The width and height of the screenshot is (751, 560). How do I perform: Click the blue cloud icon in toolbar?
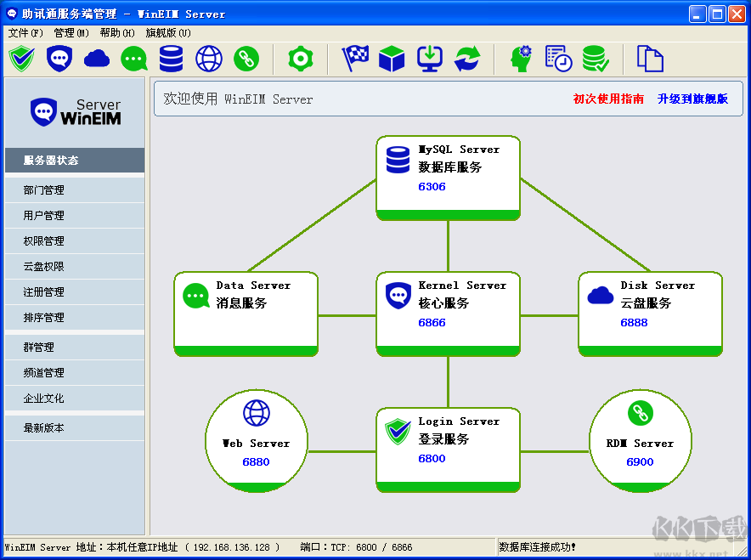[97, 59]
